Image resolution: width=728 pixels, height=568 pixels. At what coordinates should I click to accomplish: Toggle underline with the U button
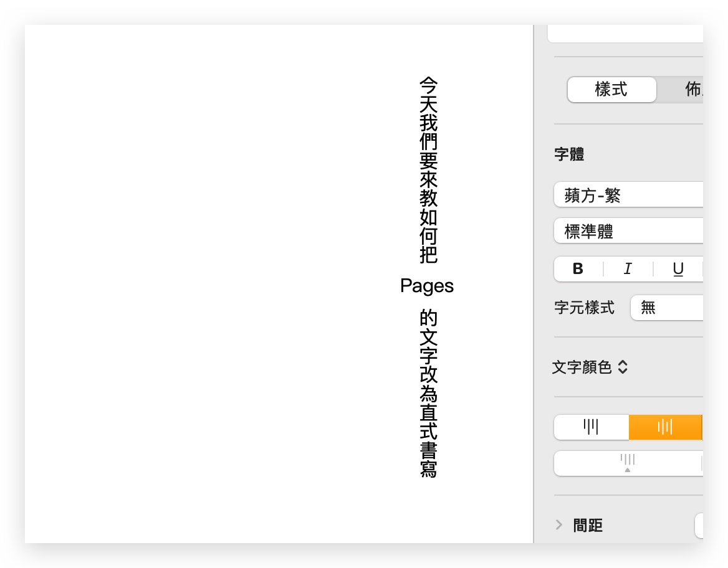[678, 268]
